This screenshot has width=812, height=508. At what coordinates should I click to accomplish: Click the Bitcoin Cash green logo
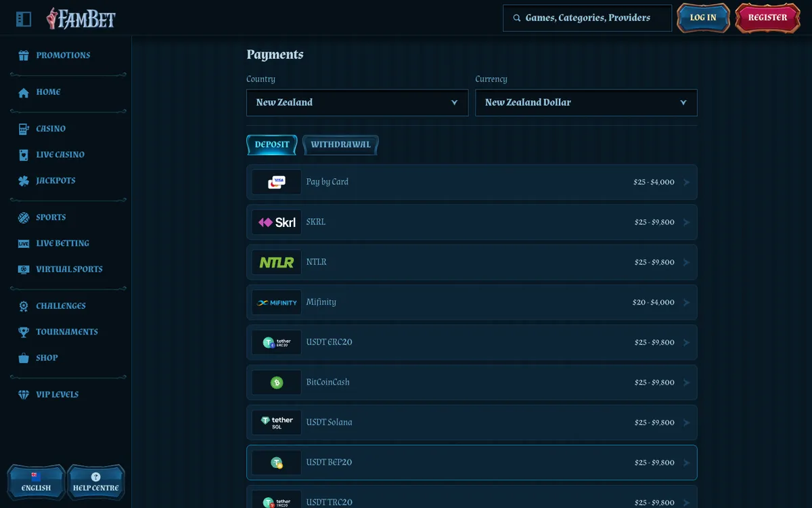[x=277, y=383]
